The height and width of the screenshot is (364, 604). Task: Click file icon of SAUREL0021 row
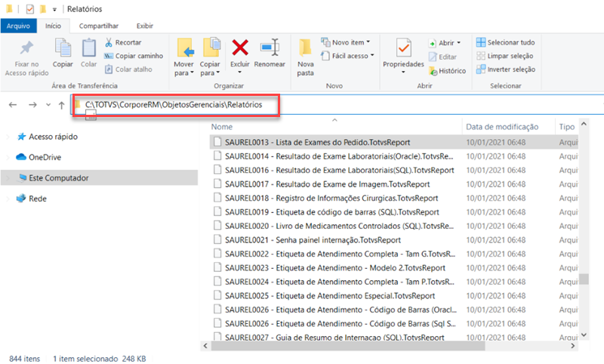(217, 239)
